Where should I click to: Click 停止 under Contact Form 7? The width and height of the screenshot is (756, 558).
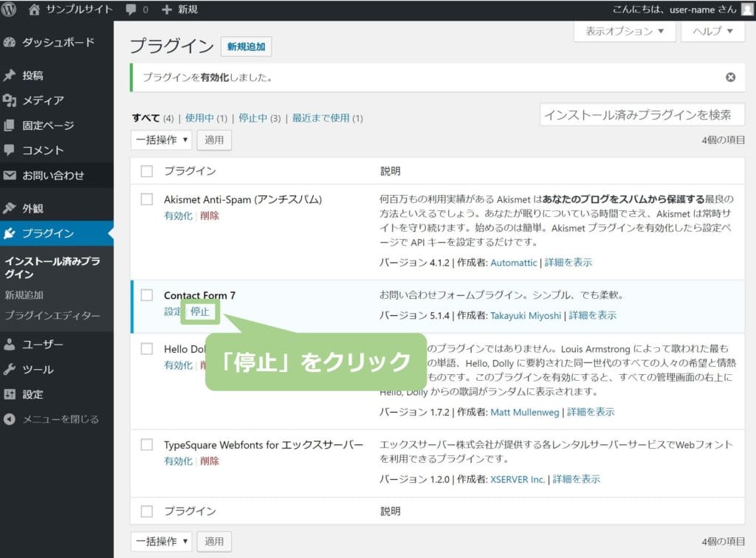[x=200, y=311]
